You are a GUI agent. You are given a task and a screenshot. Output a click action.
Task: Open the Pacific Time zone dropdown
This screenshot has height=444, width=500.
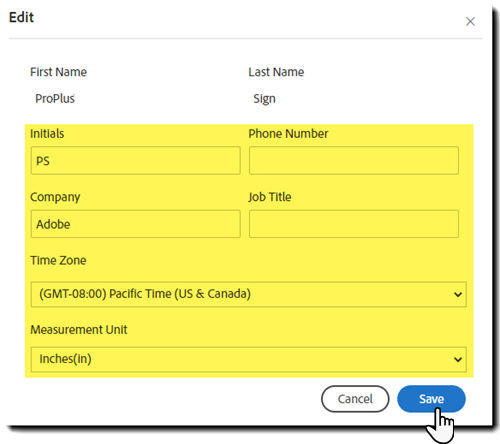point(249,294)
